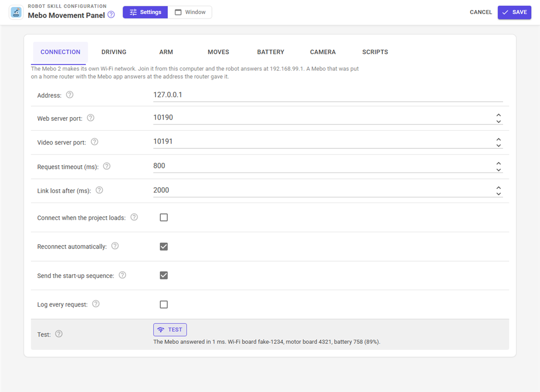
Task: Switch to the Driving tab
Action: coord(114,52)
